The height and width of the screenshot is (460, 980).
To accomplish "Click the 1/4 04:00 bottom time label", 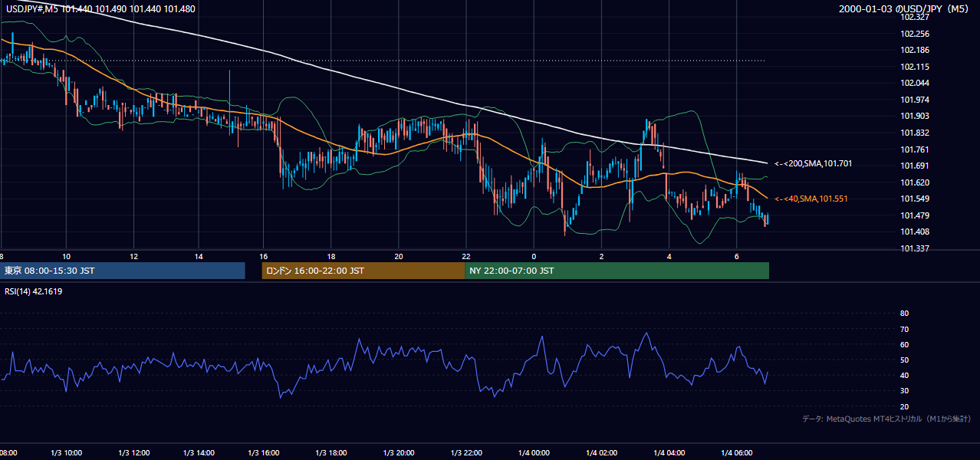I will [669, 452].
